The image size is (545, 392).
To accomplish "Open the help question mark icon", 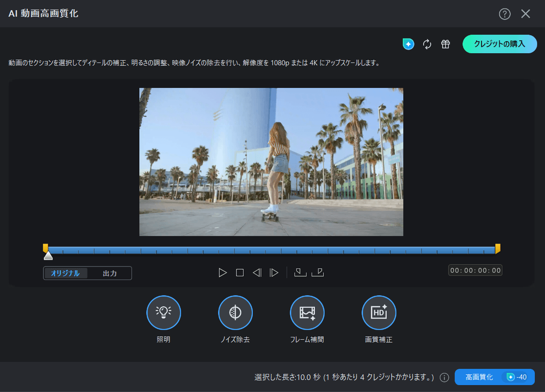I will tap(504, 14).
